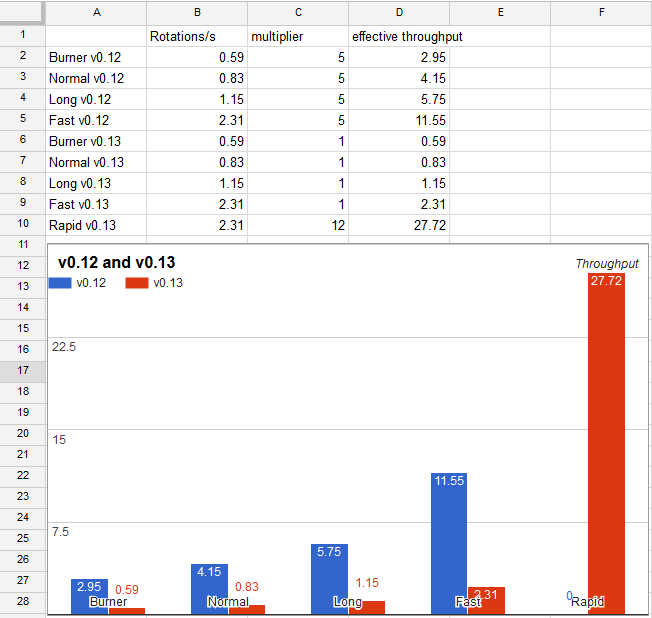Viewport: 652px width, 618px height.
Task: Select column C header
Action: [298, 12]
